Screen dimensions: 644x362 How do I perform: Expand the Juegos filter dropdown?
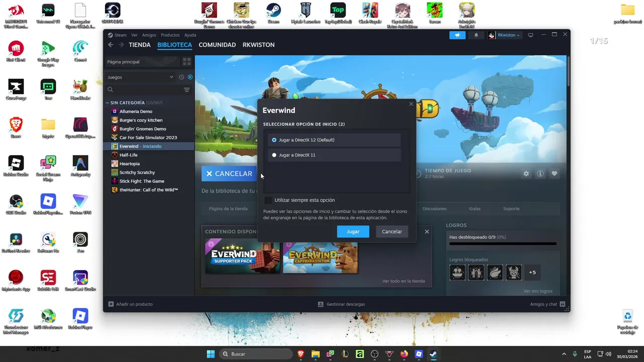(x=140, y=77)
